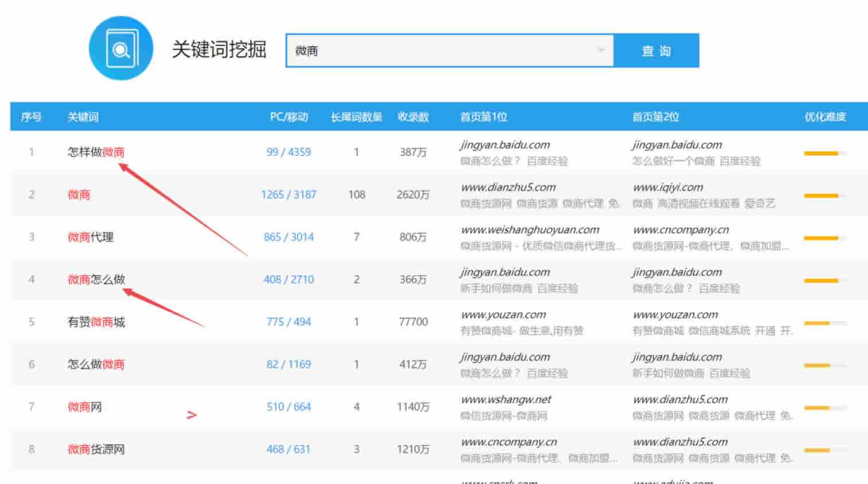Click the keyword mining magnifier logo icon
The width and height of the screenshot is (868, 484).
tap(121, 49)
